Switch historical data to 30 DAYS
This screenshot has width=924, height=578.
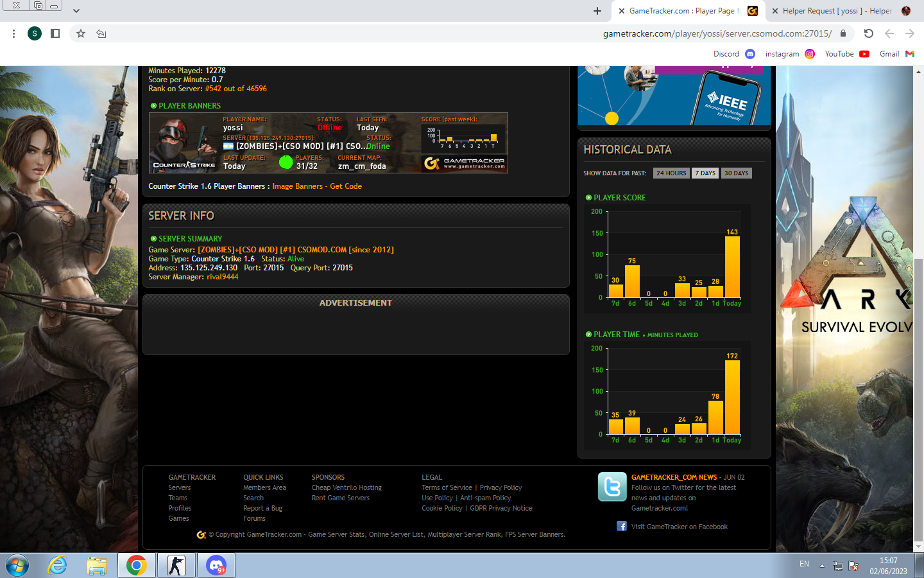coord(736,173)
